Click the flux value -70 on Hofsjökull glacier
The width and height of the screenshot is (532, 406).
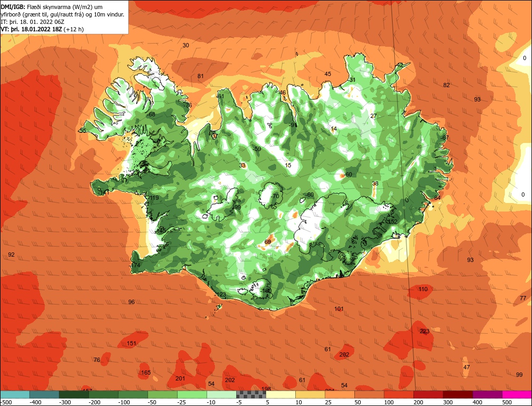(275, 196)
